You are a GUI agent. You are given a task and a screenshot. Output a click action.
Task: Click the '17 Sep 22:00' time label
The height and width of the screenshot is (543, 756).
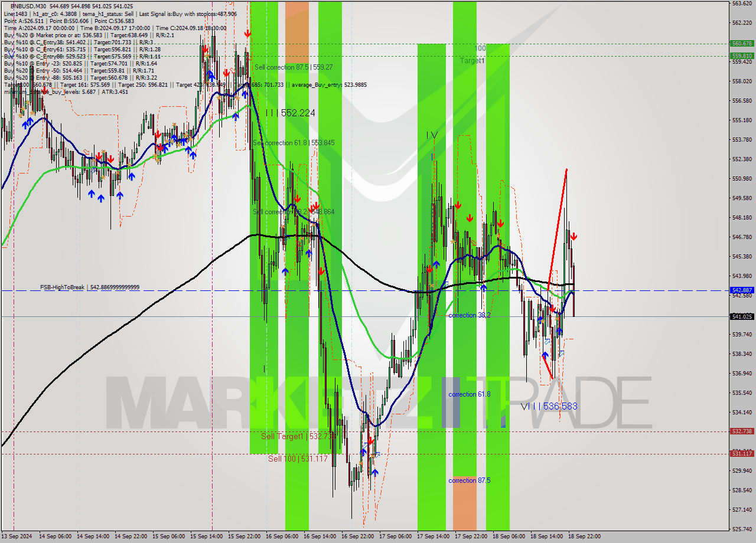click(x=471, y=537)
